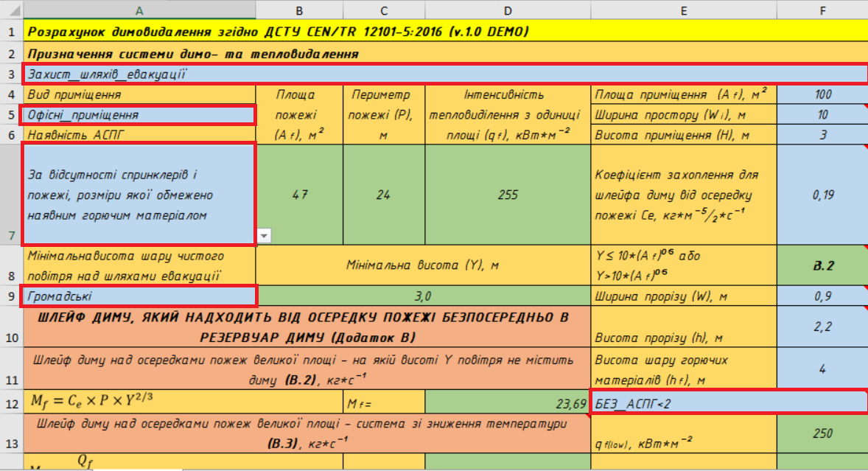Select the opening width value 0,9

(x=822, y=296)
